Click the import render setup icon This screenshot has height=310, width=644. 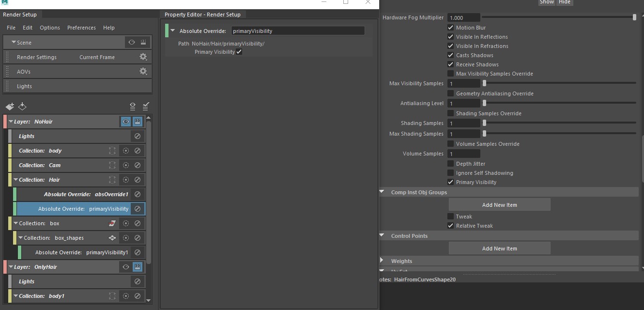(x=22, y=107)
